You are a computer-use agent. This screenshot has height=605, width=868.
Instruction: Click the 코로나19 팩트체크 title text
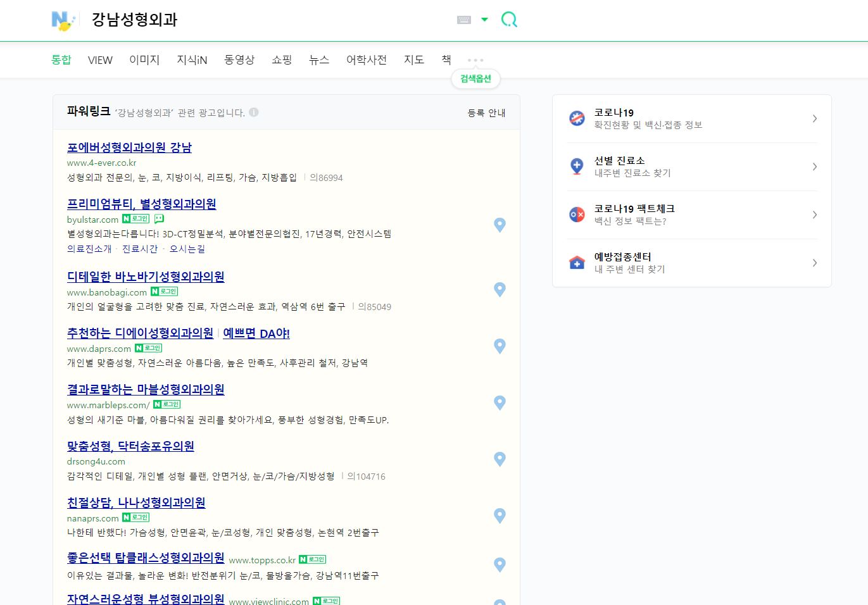634,208
